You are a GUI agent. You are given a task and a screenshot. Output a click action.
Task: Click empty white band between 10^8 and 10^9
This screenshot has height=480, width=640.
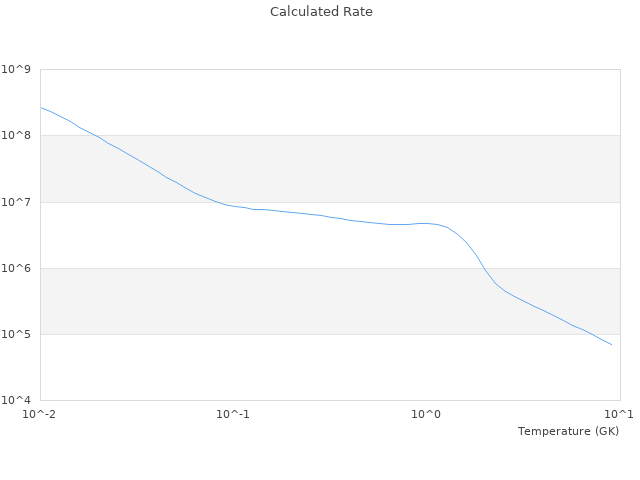point(350,102)
